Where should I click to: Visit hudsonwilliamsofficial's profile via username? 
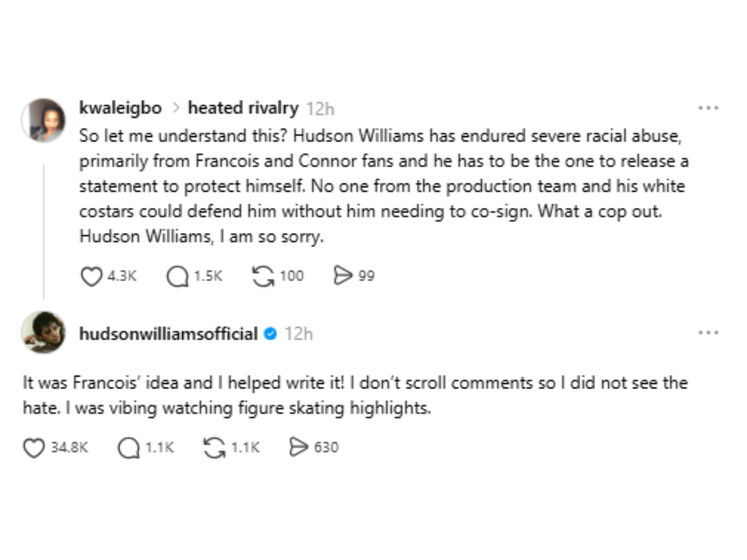tap(168, 334)
